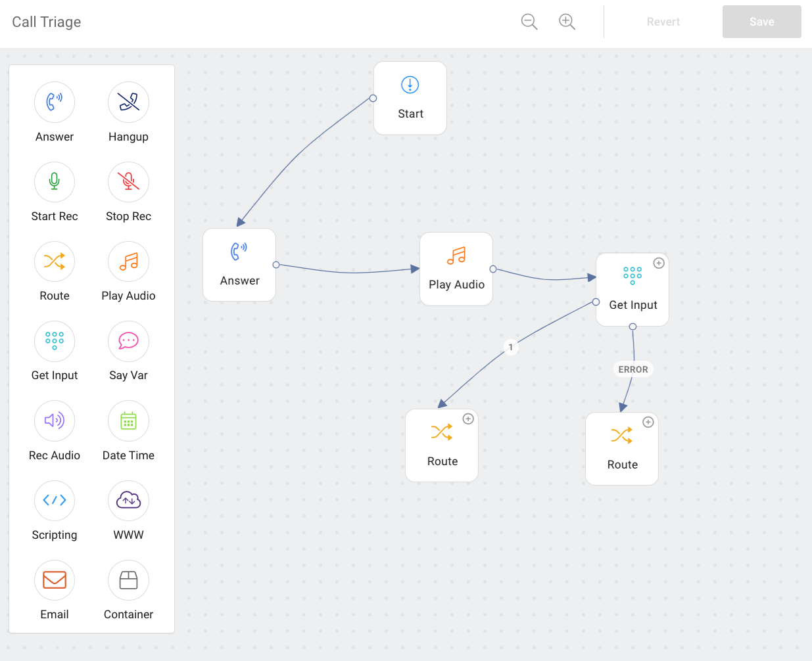Screen dimensions: 812x661
Task: Select the Hangup tool
Action: point(128,102)
